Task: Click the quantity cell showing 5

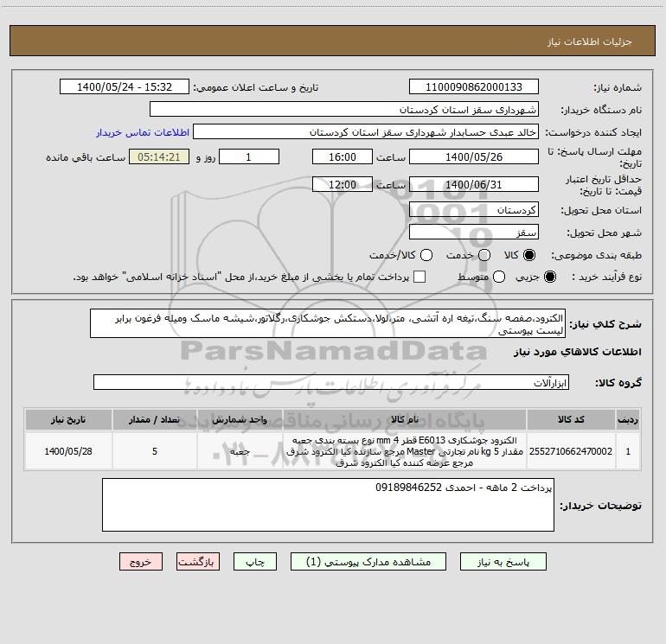Action: pyautogui.click(x=155, y=451)
